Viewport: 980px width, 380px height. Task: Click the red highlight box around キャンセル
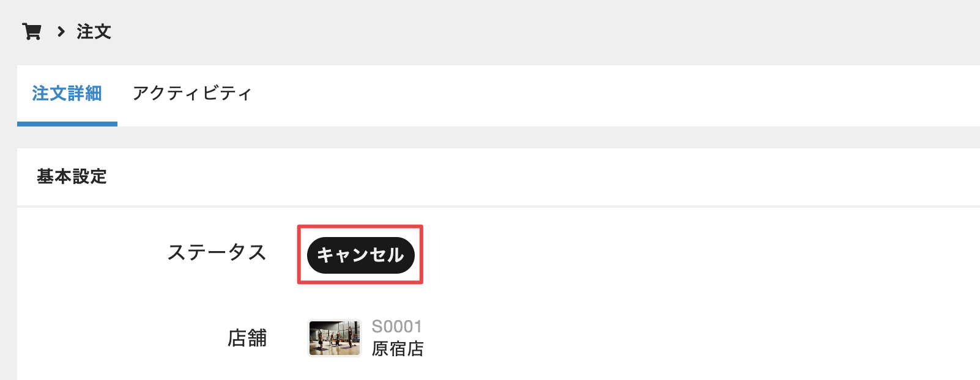[x=360, y=254]
